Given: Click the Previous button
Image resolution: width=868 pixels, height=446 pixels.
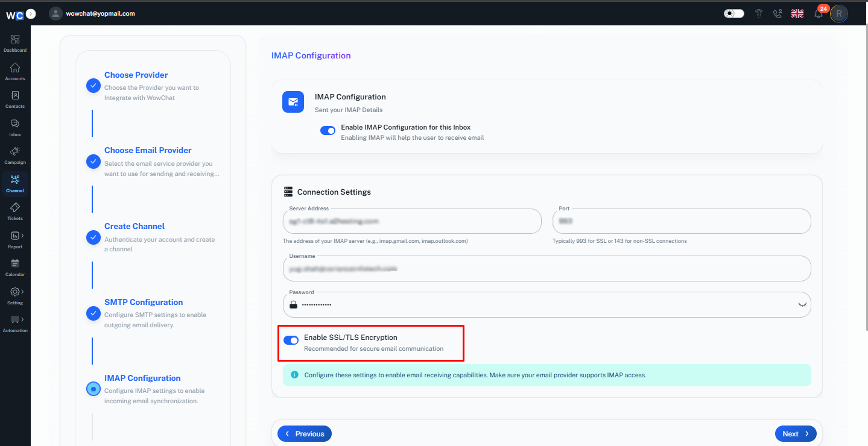Looking at the screenshot, I should (305, 434).
